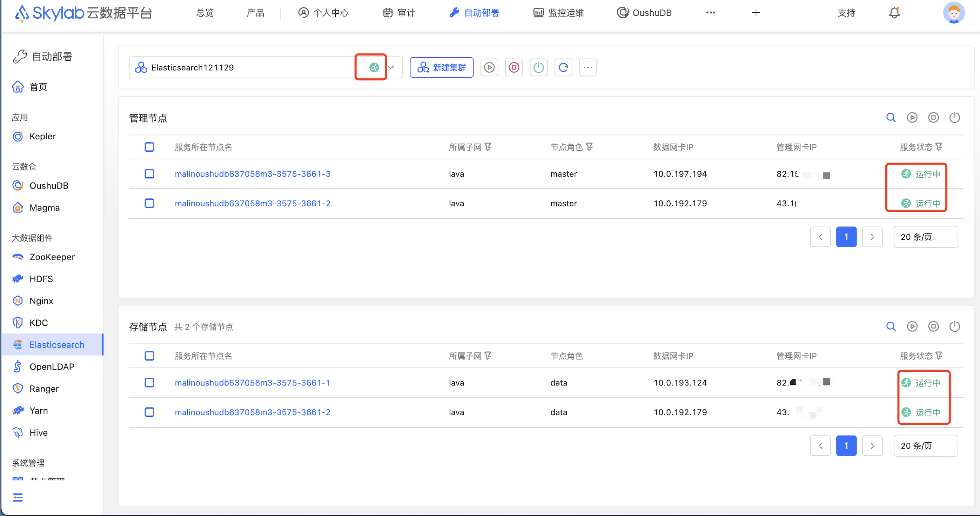The image size is (980, 516).
Task: Go to previous page in 存储节点 pagination
Action: (x=821, y=446)
